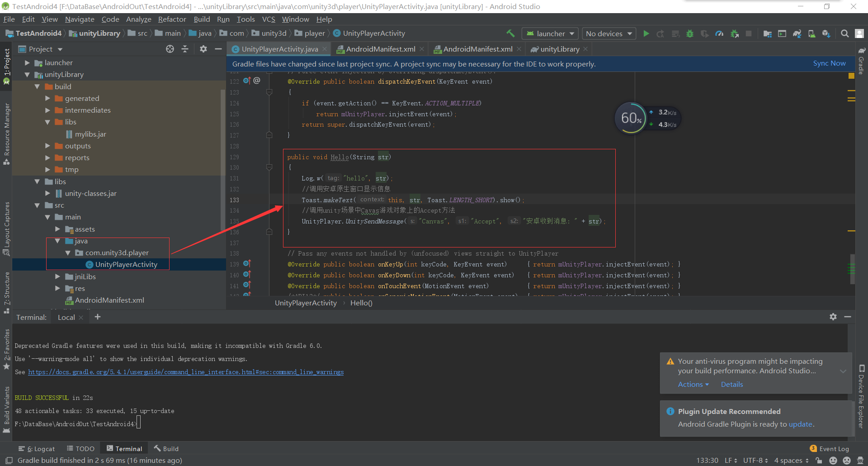
Task: Toggle the Gradle panel on right edge
Action: tap(862, 61)
